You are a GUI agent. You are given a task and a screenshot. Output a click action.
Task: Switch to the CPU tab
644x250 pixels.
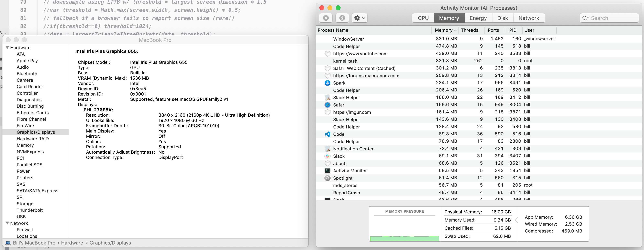[x=423, y=18]
